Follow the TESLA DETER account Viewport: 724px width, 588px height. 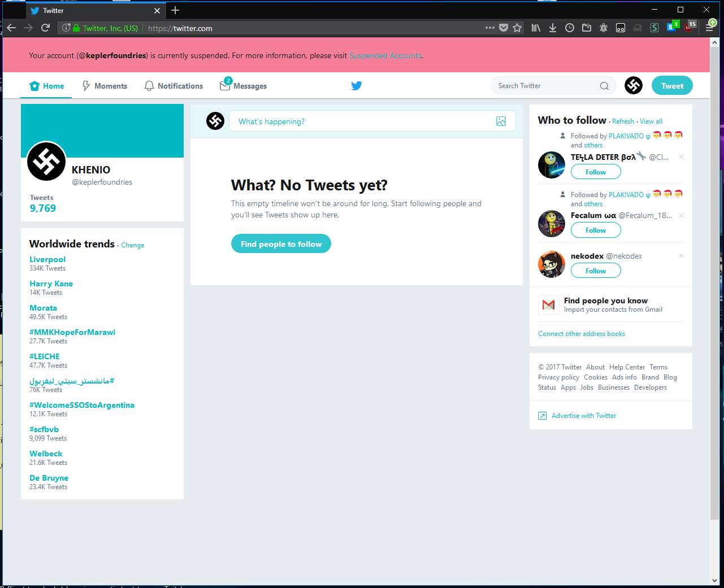[x=596, y=172]
